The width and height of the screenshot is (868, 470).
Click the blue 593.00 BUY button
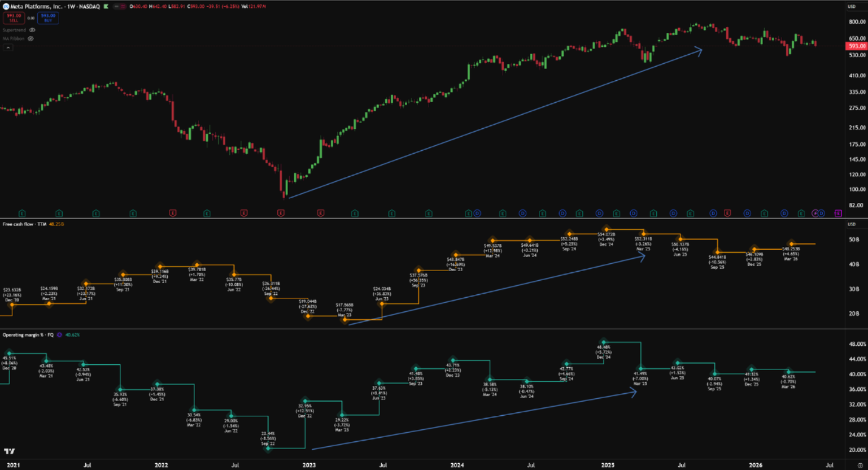(x=48, y=18)
